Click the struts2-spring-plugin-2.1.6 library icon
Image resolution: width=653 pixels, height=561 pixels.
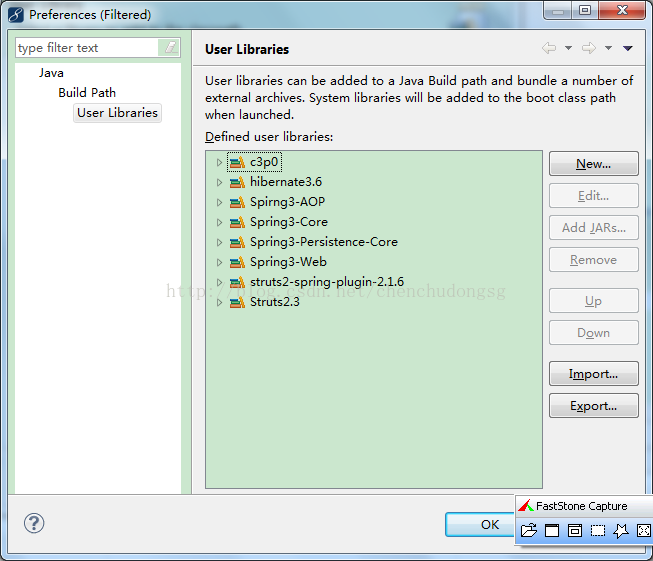tap(237, 282)
